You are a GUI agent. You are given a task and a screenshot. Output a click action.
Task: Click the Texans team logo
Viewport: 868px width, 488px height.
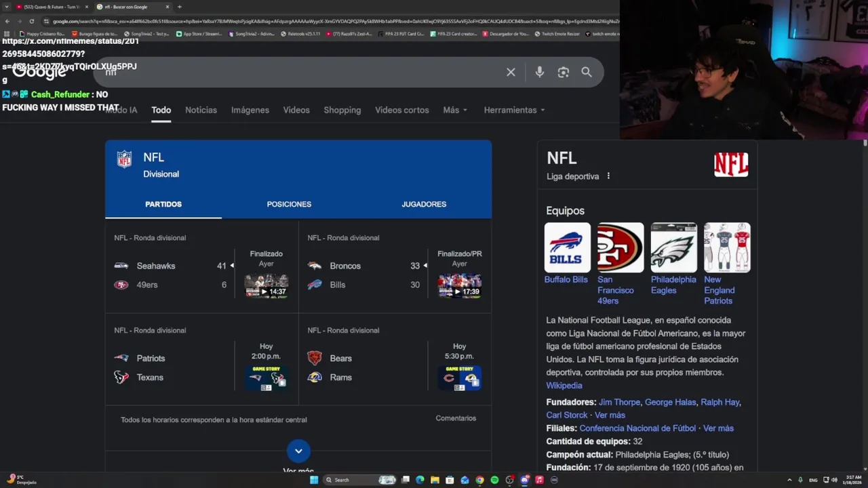coord(121,378)
